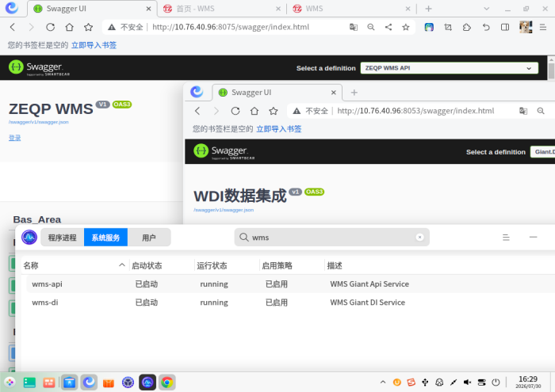Open the Giant definition dropdown in second browser

point(542,151)
